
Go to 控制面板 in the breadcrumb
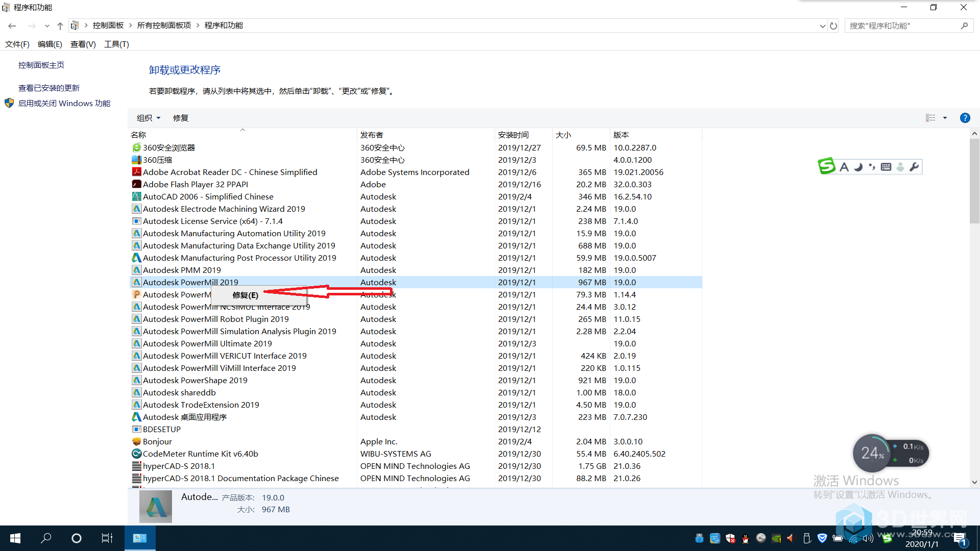(x=108, y=26)
